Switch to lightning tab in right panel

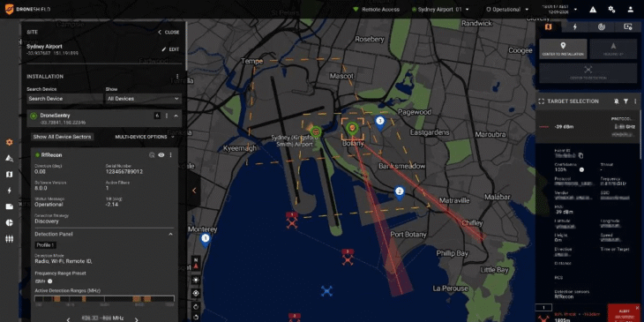tap(575, 26)
